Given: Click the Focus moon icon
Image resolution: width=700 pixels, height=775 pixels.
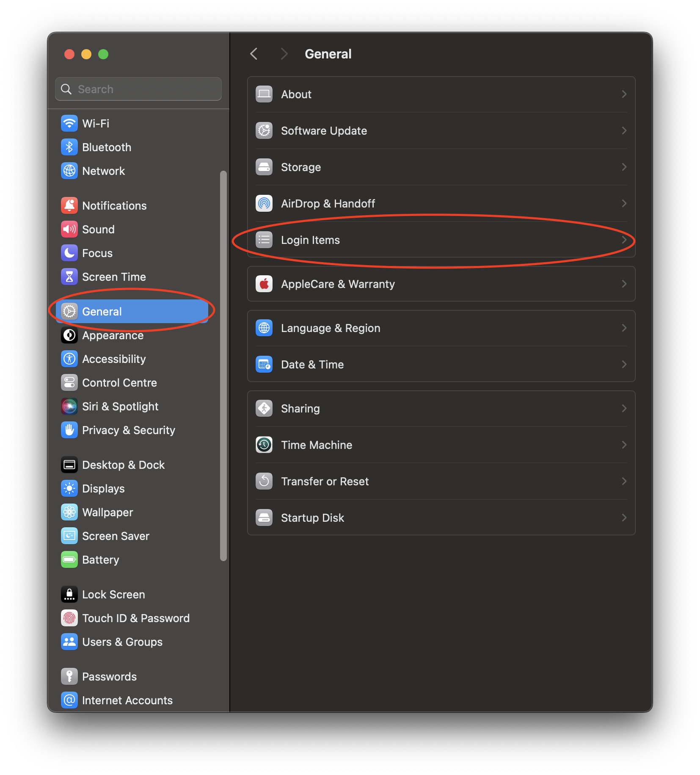Looking at the screenshot, I should [69, 253].
